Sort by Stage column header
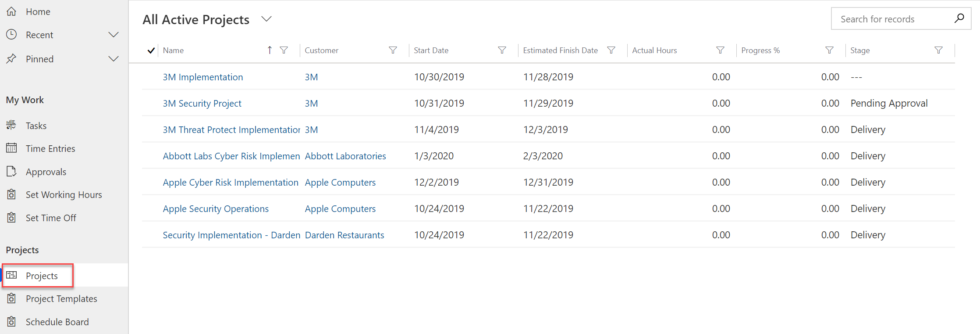Screen dimensions: 980x334 tap(860, 50)
